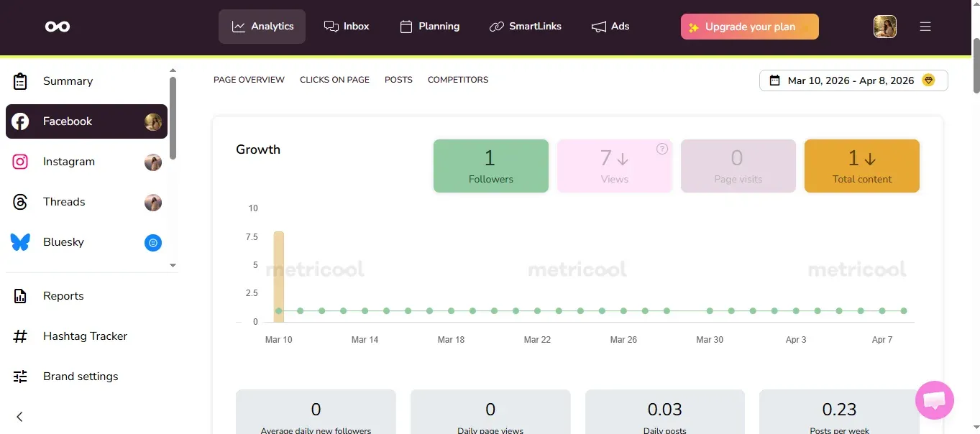The image size is (980, 434).
Task: Toggle the Views metric card
Action: pos(615,166)
